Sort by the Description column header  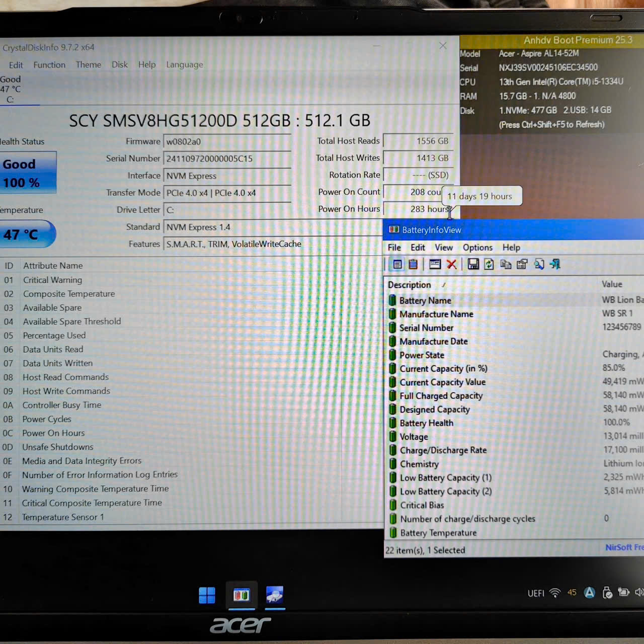coord(409,285)
